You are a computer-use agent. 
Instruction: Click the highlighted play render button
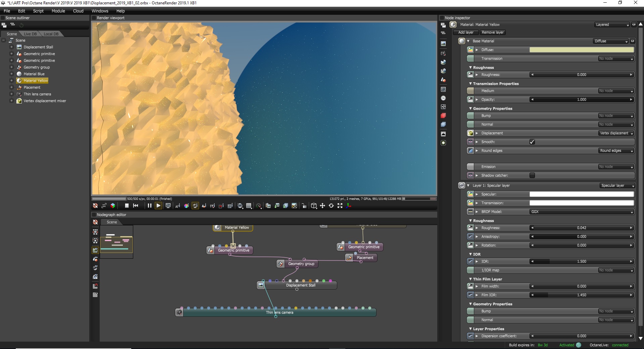[158, 206]
